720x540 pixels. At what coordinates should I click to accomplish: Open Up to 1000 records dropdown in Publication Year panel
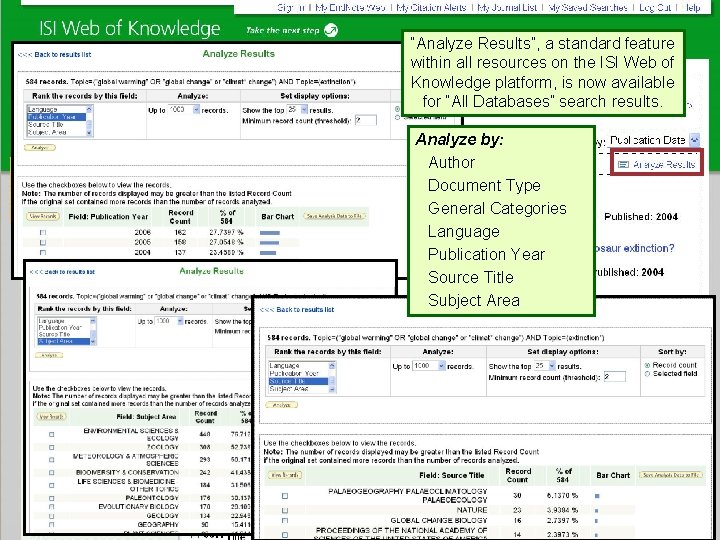click(196, 110)
